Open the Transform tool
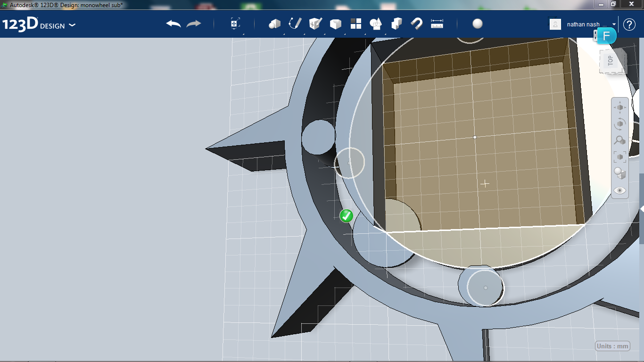Image resolution: width=644 pixels, height=362 pixels. [x=235, y=24]
